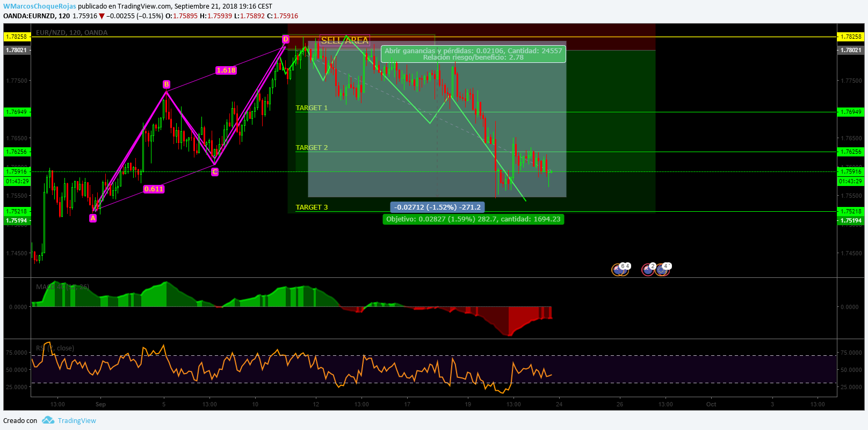The width and height of the screenshot is (868, 430).
Task: Select pattern point label B
Action: pyautogui.click(x=167, y=84)
